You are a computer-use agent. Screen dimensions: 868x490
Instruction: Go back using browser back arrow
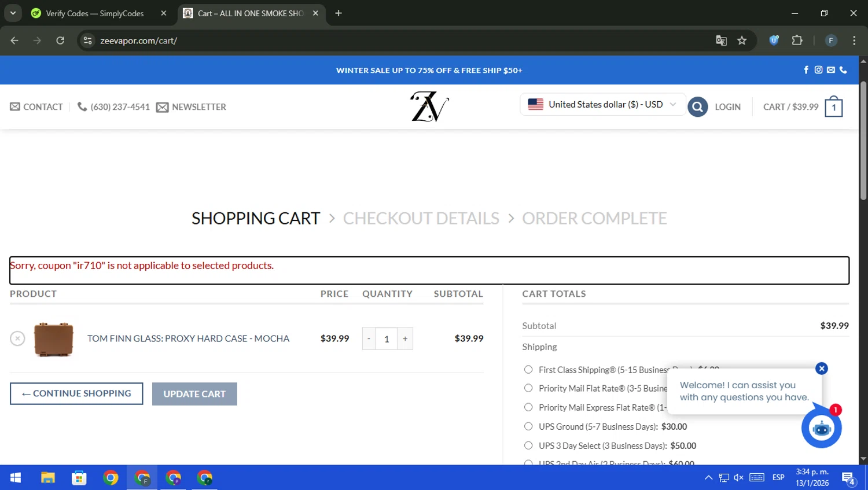pyautogui.click(x=14, y=40)
